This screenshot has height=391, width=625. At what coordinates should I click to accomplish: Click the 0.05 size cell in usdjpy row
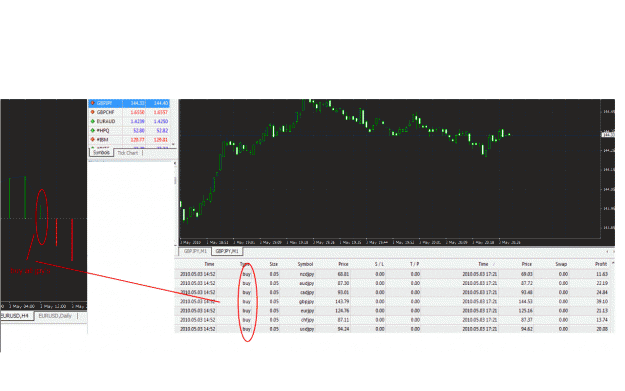click(274, 329)
